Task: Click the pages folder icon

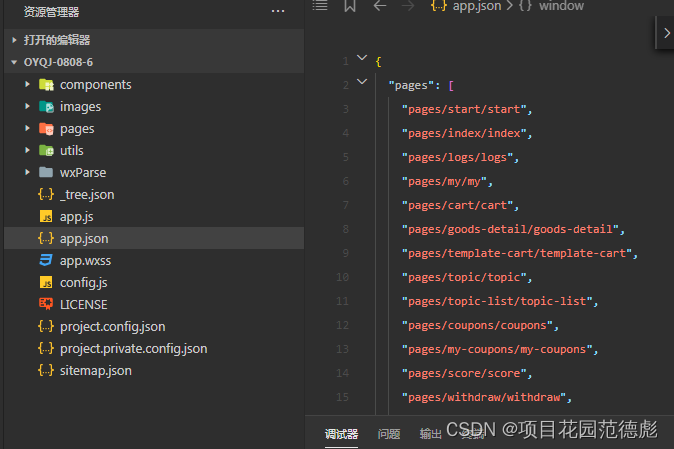Action: coord(46,128)
